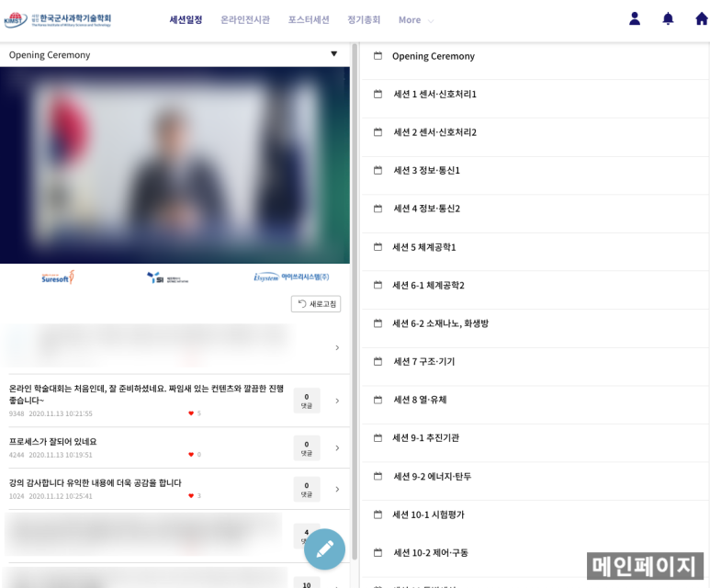Open the notifications bell icon
This screenshot has width=710, height=588.
(668, 18)
